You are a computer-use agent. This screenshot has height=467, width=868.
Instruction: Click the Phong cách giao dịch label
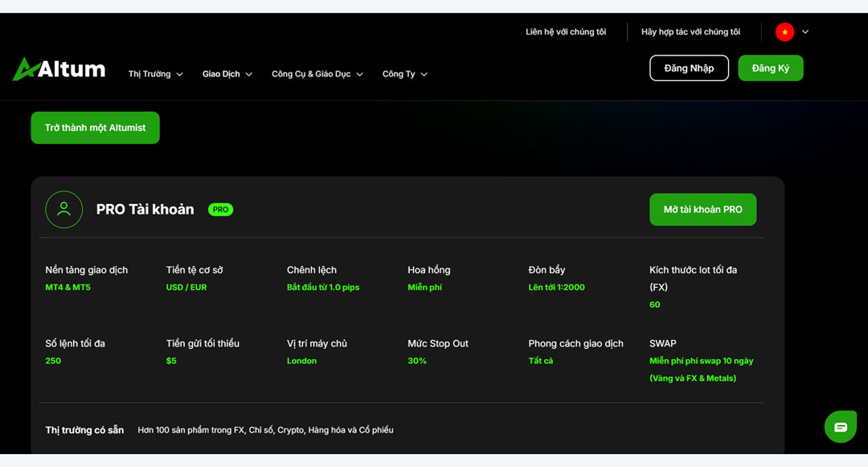coord(575,343)
